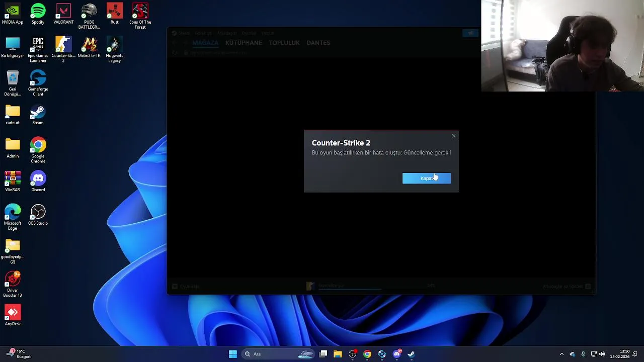Select the VALORANT desktop shortcut
Screen dimensions: 644x362
63,14
